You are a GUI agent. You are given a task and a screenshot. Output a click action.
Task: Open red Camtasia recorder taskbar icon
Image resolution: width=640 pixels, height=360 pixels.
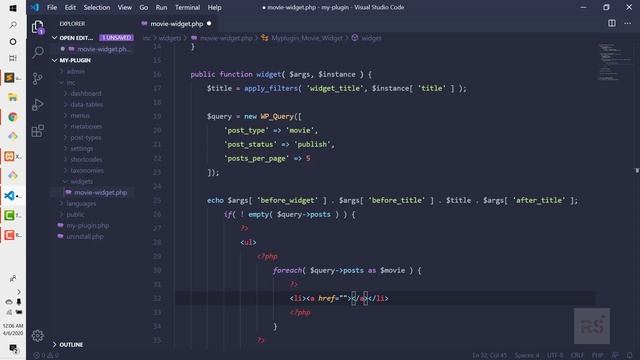(10, 235)
